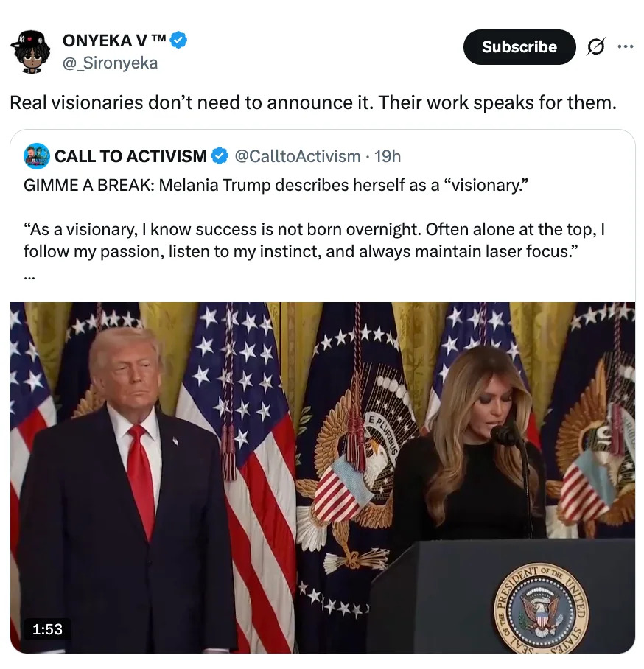Play the quoted tweet video
This screenshot has width=644, height=669.
point(323,477)
